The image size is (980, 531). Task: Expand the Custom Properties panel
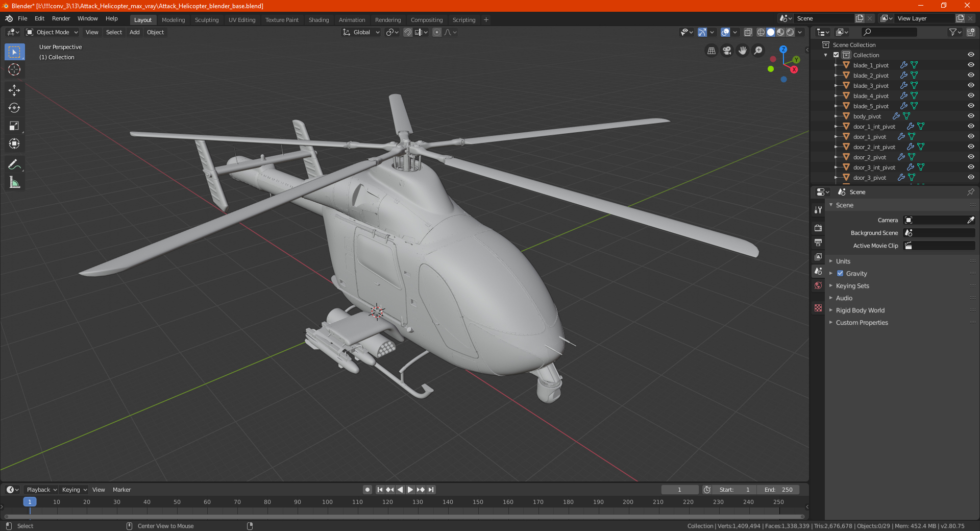[x=862, y=322]
